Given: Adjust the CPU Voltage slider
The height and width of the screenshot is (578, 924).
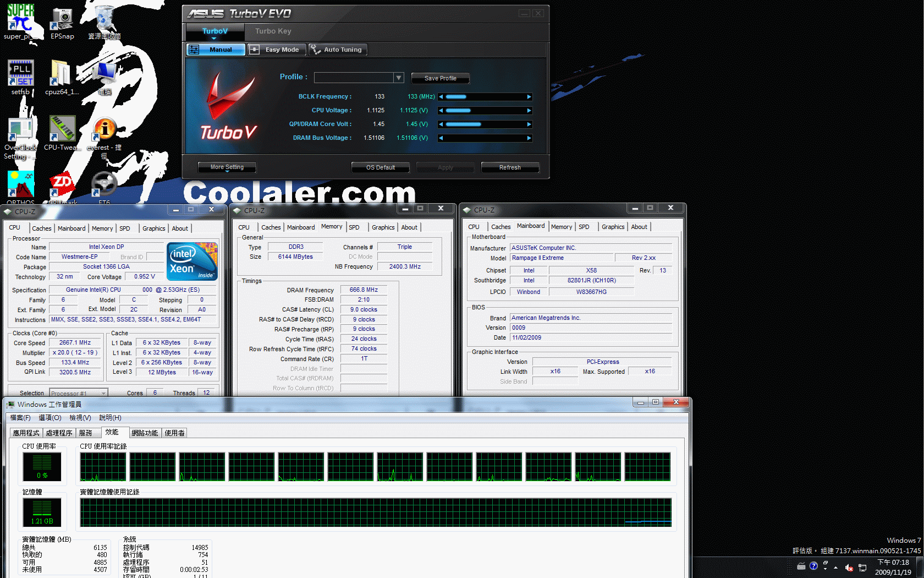Looking at the screenshot, I should pos(485,111).
